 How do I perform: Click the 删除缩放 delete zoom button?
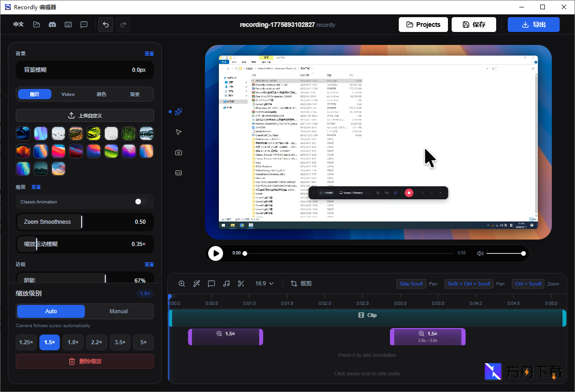click(x=85, y=361)
